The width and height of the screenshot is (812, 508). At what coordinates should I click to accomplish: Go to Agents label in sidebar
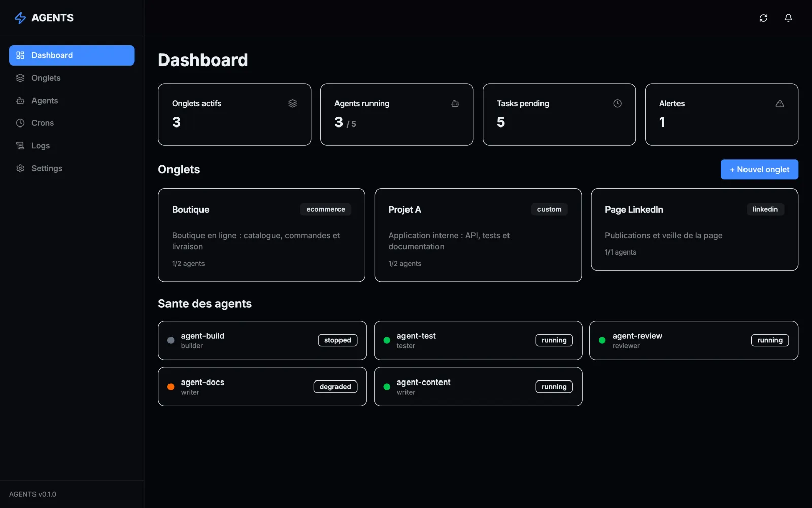45,101
